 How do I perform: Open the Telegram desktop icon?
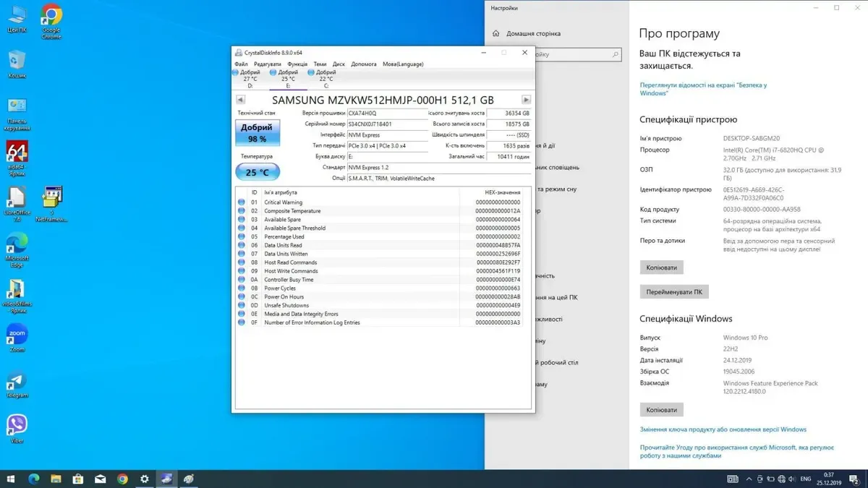pyautogui.click(x=17, y=384)
